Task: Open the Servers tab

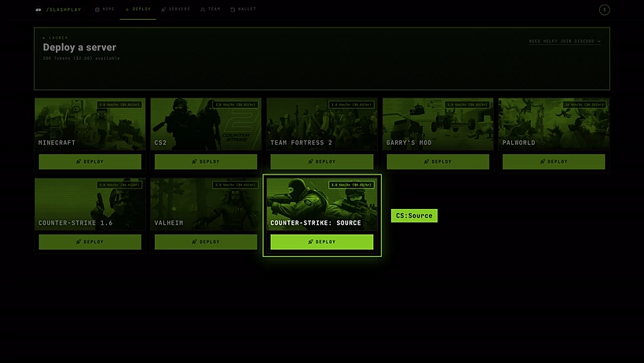Action: [176, 9]
